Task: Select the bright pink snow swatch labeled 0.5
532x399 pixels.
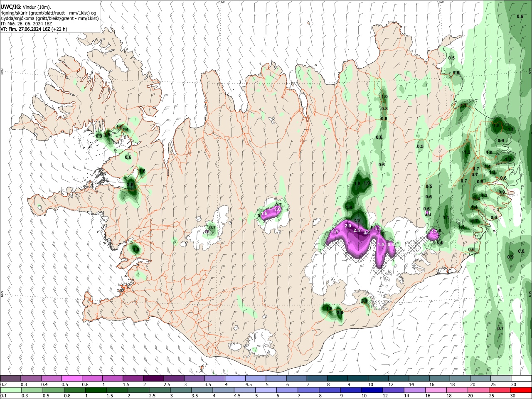Action: 71,378
